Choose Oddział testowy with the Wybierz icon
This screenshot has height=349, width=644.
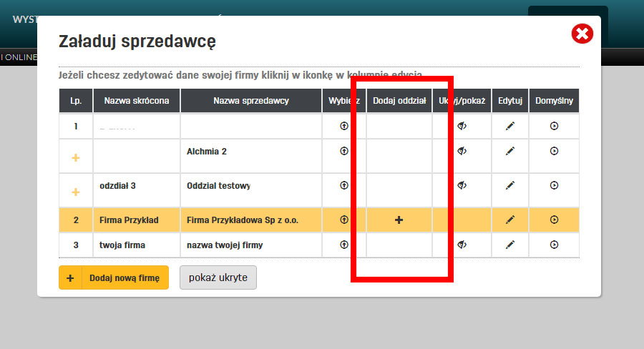(x=344, y=185)
